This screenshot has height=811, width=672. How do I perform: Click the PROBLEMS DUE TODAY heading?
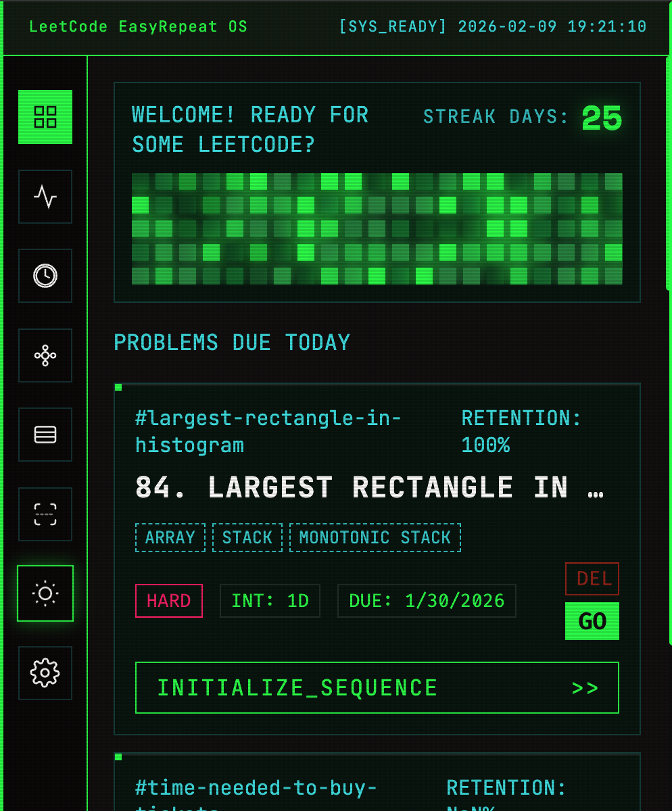(x=232, y=343)
